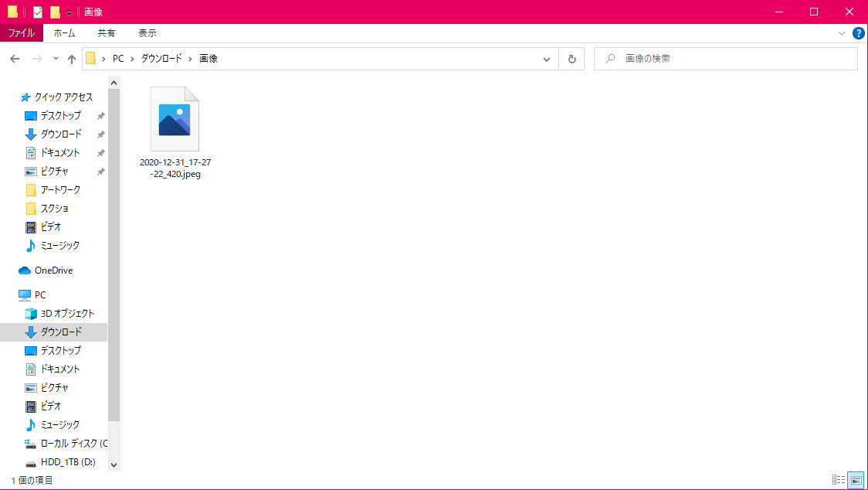This screenshot has width=868, height=490.
Task: Select the 2020-12-31_17-27-22_420.jpeg file thumbnail
Action: 175,118
